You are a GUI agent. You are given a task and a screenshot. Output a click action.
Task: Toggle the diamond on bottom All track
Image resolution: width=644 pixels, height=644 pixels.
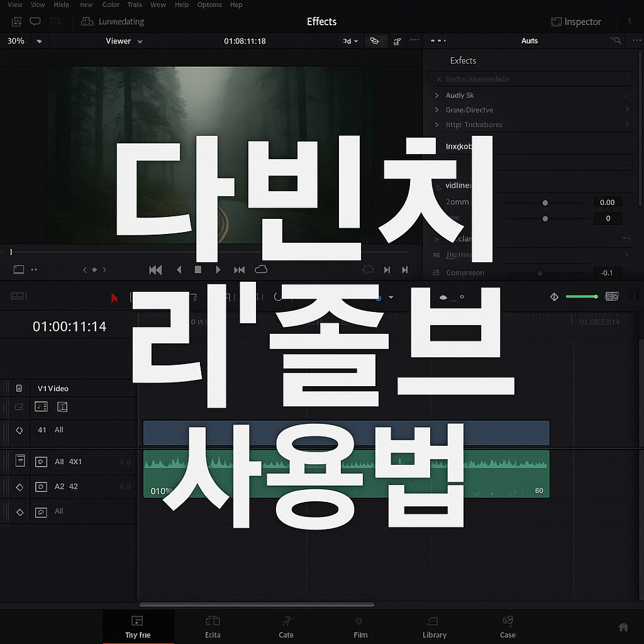click(19, 512)
